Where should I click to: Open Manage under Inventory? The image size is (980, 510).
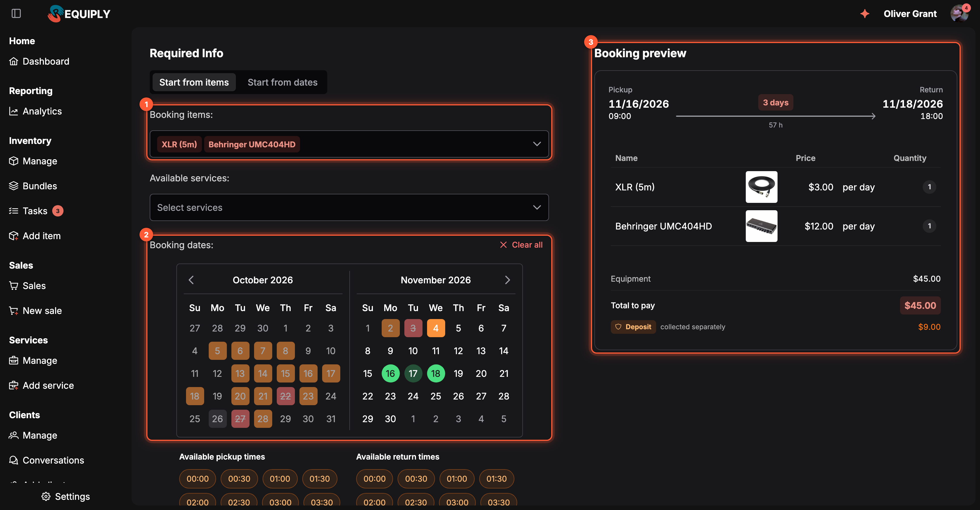tap(33, 161)
